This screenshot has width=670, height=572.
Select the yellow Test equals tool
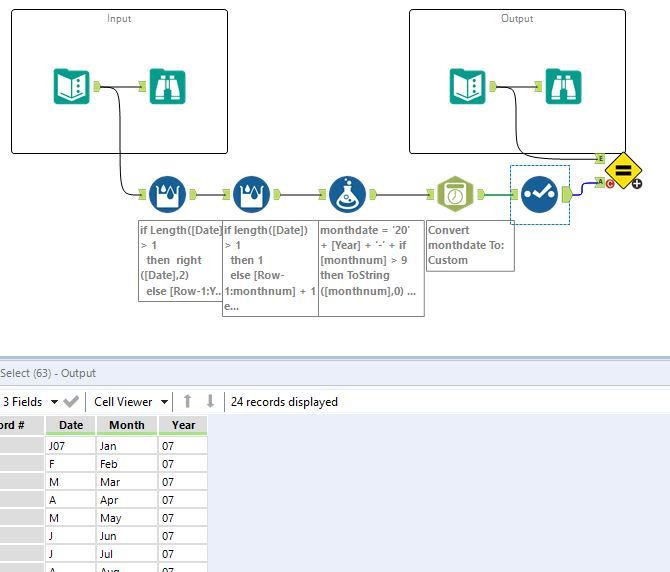click(x=623, y=171)
